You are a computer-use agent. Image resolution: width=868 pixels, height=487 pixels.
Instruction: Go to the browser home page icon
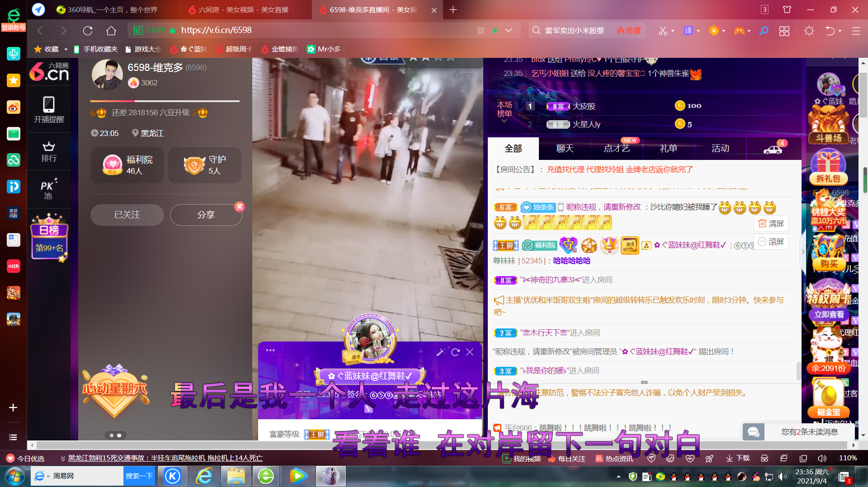click(x=111, y=30)
